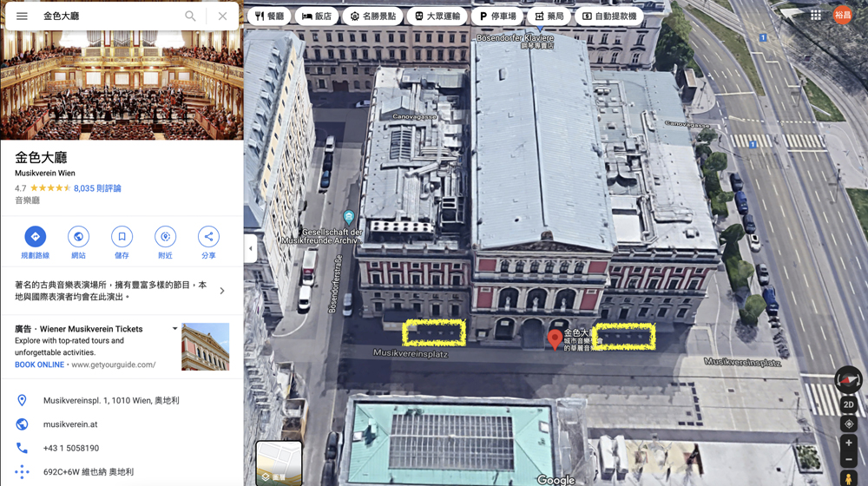Clear the search with the X icon
The image size is (868, 486).
coord(222,16)
